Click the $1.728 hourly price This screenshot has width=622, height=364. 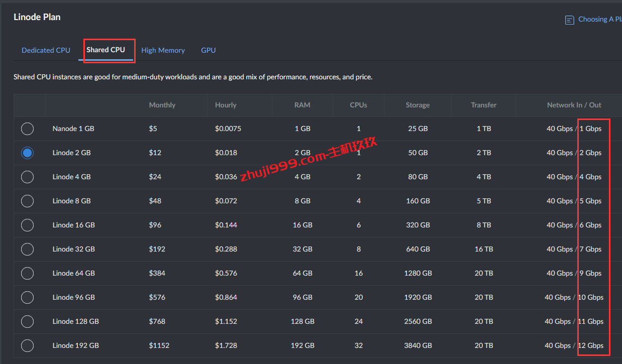226,345
